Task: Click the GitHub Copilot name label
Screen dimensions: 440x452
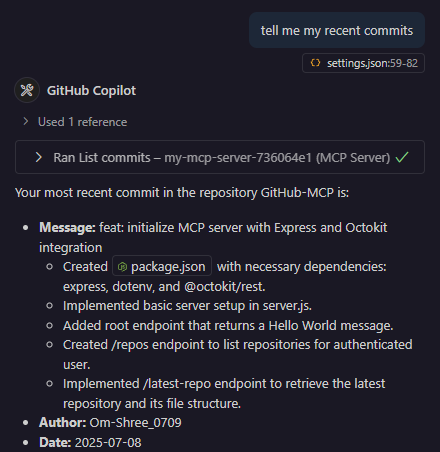Action: tap(91, 91)
